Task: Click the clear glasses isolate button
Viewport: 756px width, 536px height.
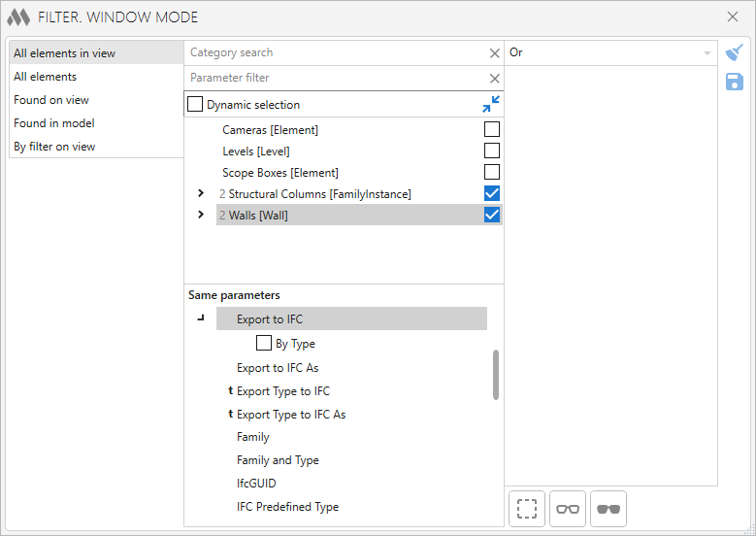Action: [568, 509]
